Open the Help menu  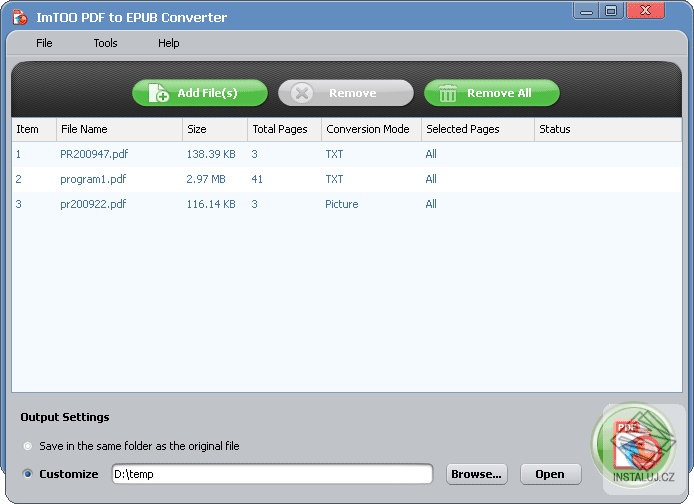[169, 43]
